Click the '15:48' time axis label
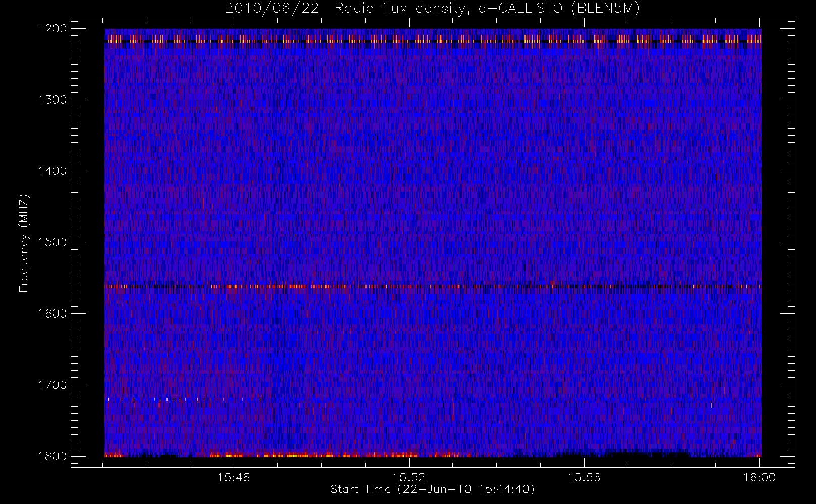The image size is (816, 504). (x=234, y=477)
